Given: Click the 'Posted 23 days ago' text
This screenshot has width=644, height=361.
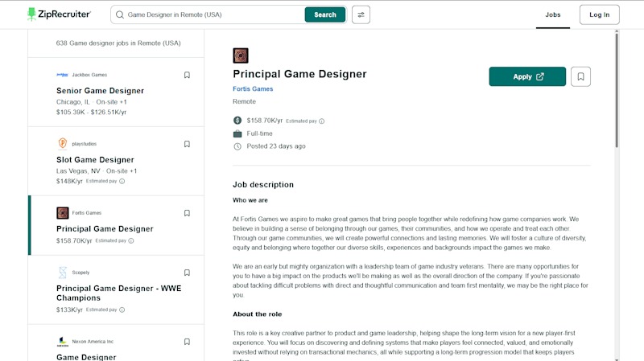Looking at the screenshot, I should click(276, 146).
